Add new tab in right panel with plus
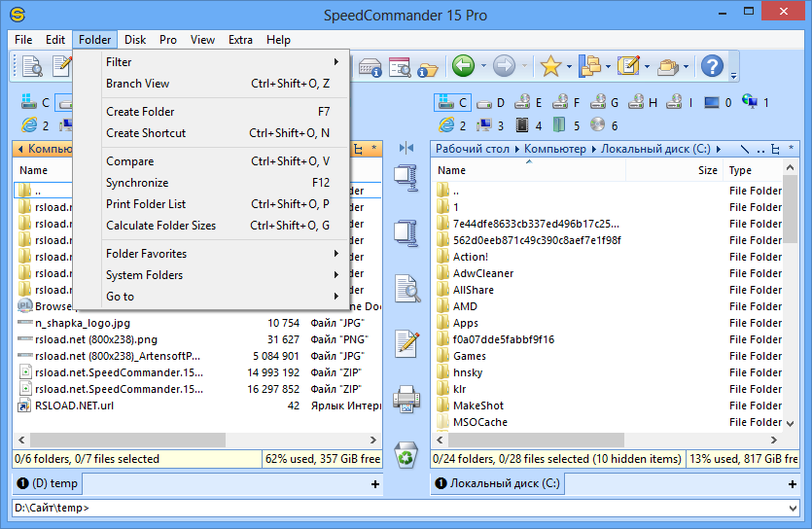This screenshot has width=812, height=529. point(792,484)
